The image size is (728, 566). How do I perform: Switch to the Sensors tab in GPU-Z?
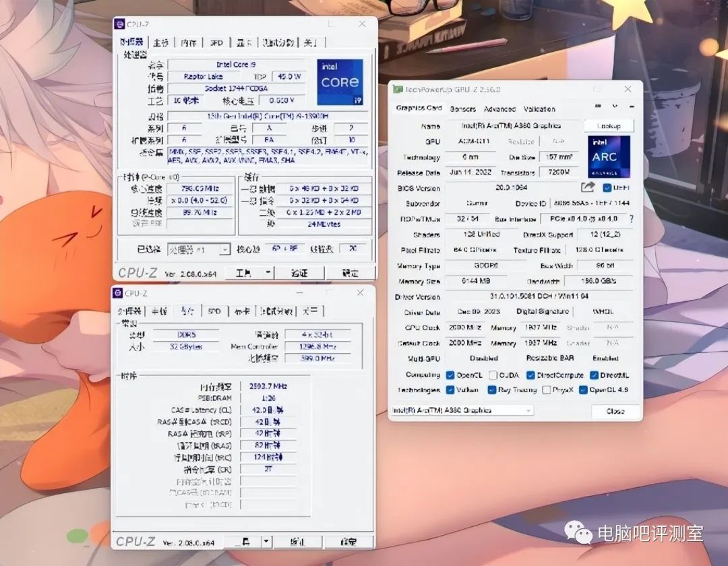point(462,109)
